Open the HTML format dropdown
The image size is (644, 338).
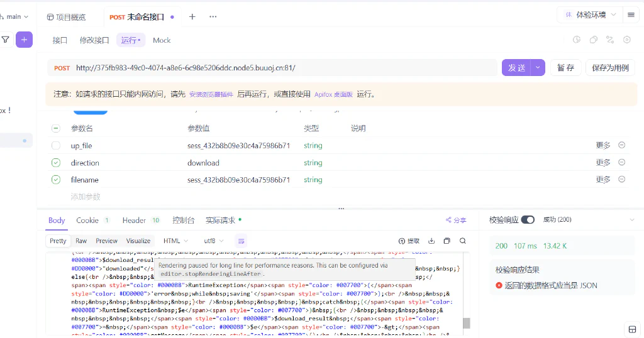[x=176, y=241]
